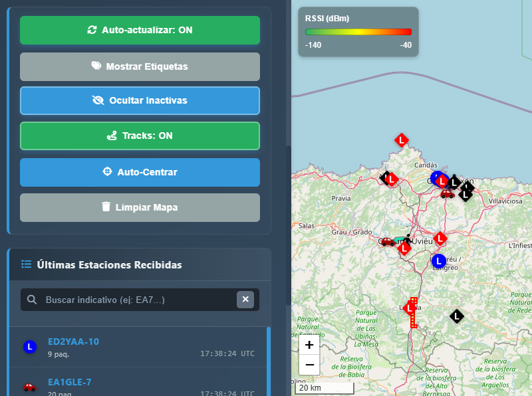Zoom out the map with minus button
The height and width of the screenshot is (396, 532).
coord(309,365)
